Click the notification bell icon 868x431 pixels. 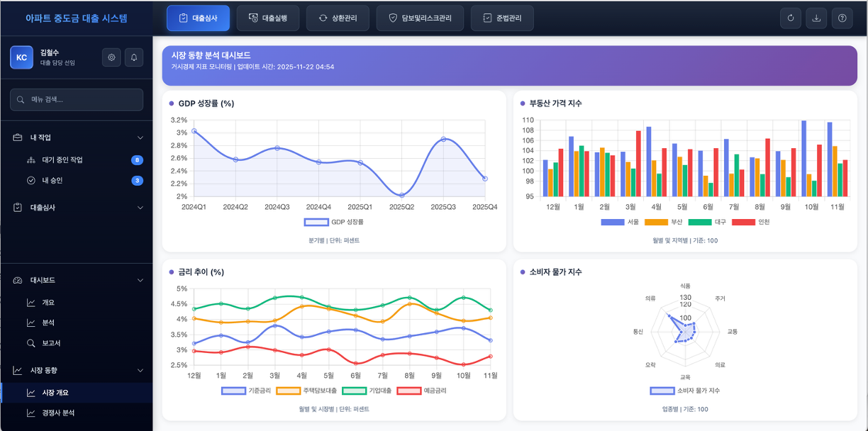click(134, 57)
